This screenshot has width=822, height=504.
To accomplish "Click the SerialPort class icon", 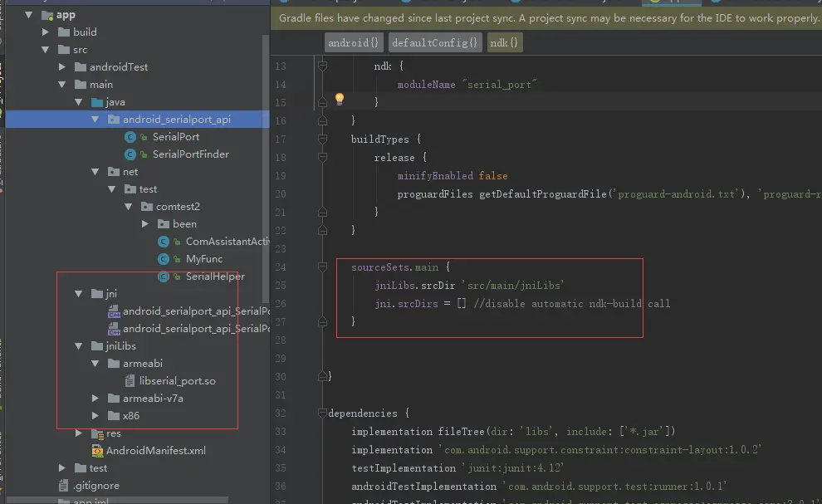I will click(x=130, y=137).
